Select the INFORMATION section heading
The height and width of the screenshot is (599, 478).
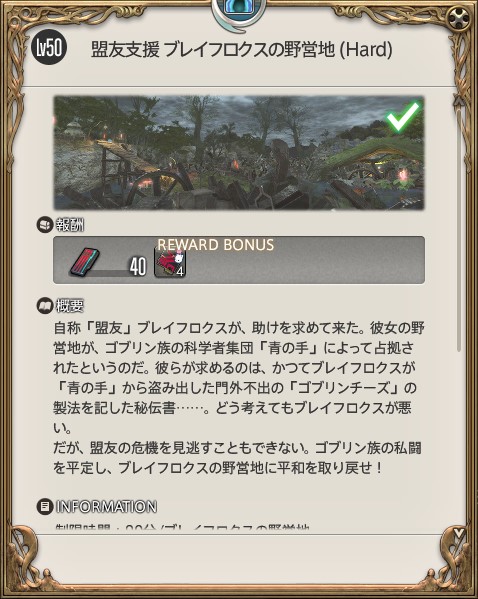[106, 507]
